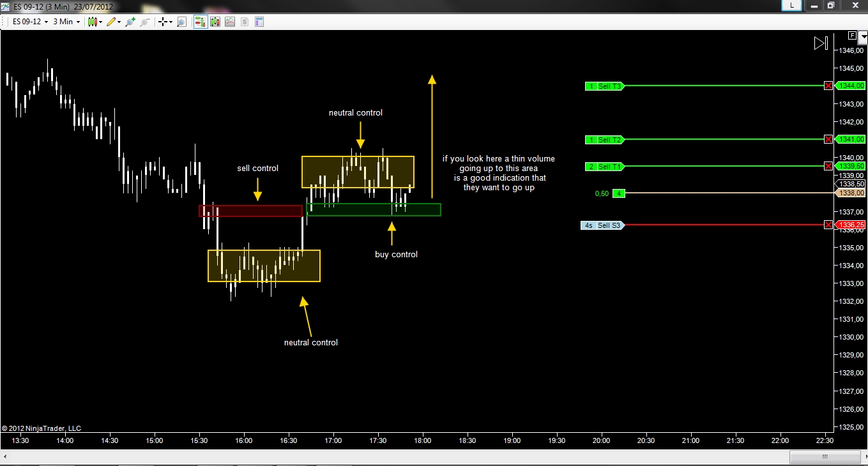Cancel the Sell S3 stop order red X
The image size is (868, 466).
tap(828, 225)
